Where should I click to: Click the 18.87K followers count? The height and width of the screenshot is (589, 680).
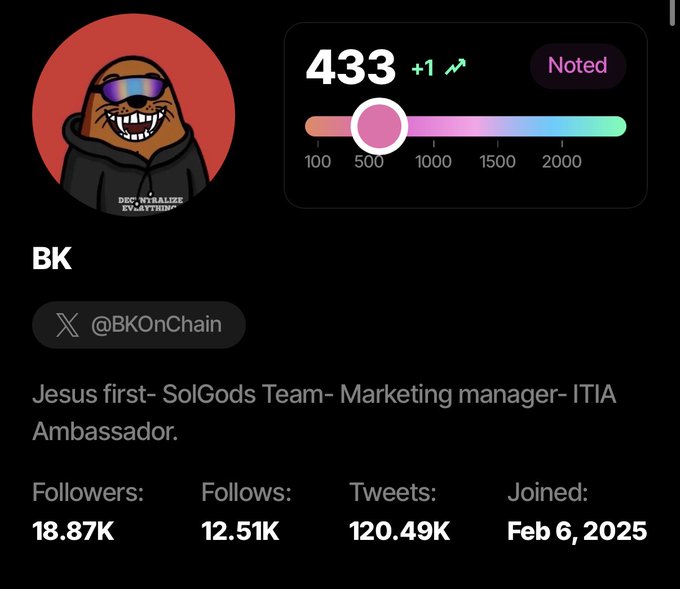pos(73,531)
